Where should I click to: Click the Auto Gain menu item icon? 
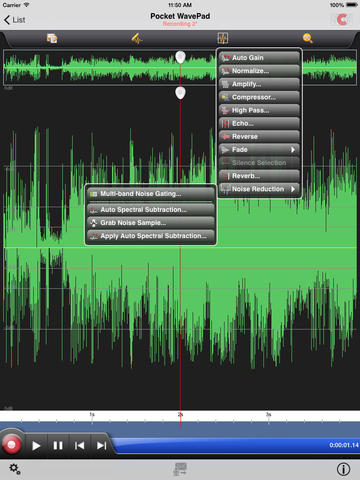(x=225, y=58)
